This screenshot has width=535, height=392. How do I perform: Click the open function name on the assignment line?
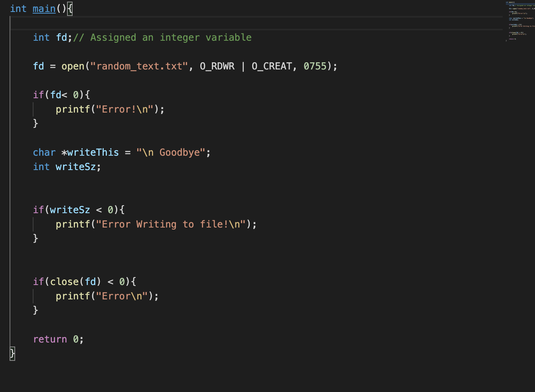click(72, 66)
